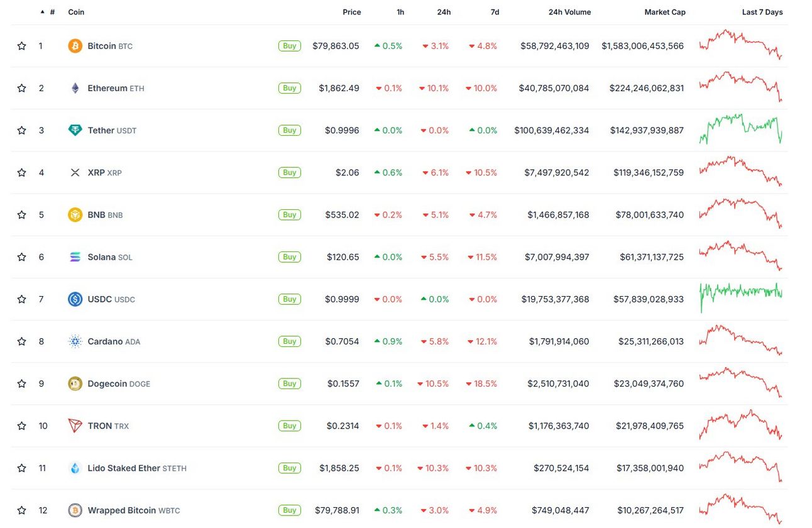This screenshot has width=812, height=528.
Task: Star Wrapped Bitcoin as favorite
Action: (x=22, y=510)
